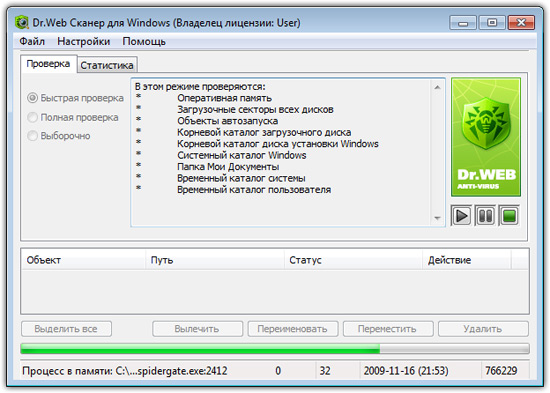Click the Выделить все button
Viewport: 550px width, 393px height.
[x=66, y=329]
